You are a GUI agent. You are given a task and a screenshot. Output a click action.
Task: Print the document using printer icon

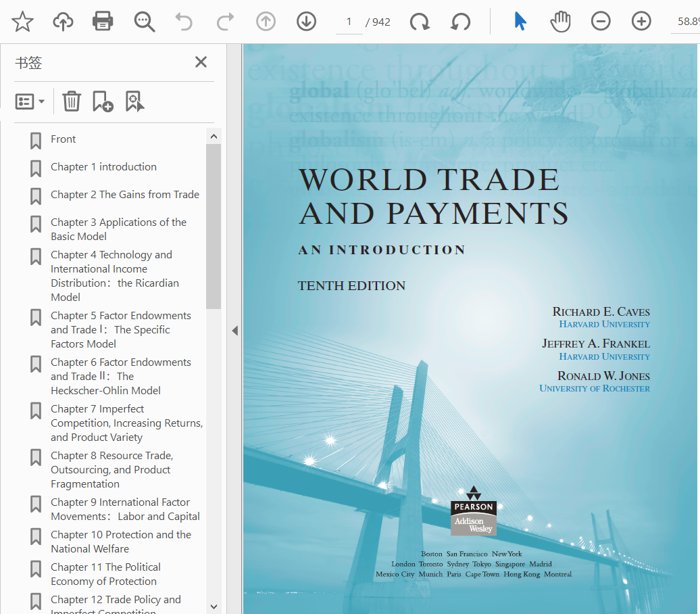click(x=103, y=22)
